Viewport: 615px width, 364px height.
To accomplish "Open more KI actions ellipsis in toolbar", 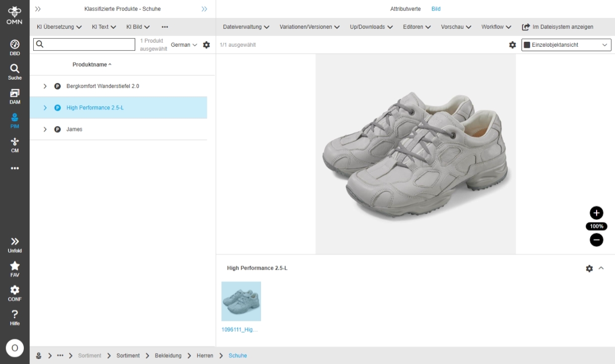I will click(165, 27).
